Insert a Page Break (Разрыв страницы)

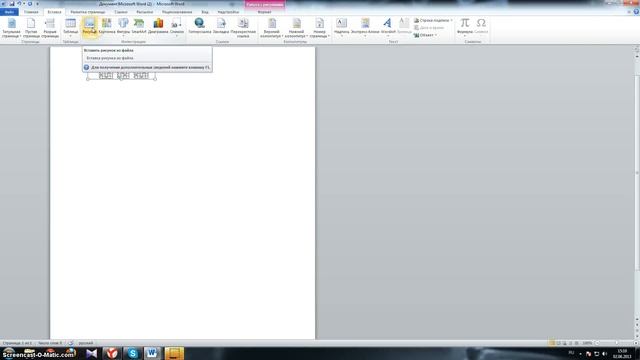50,28
